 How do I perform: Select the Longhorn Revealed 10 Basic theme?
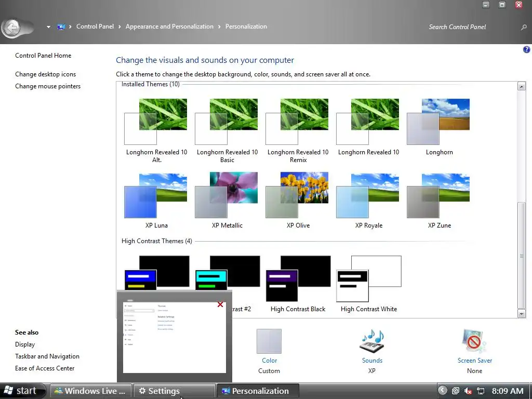[227, 130]
